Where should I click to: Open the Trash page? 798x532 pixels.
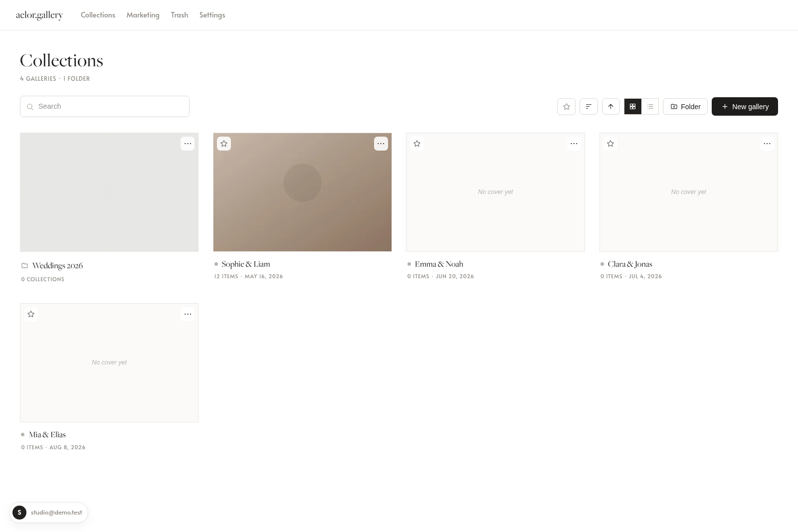[x=180, y=15]
